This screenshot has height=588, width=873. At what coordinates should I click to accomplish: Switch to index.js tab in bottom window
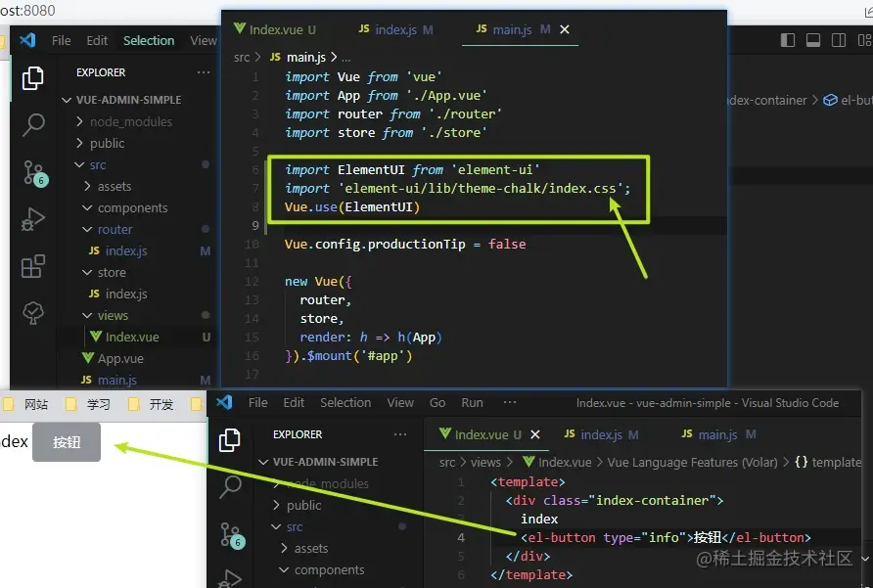(x=601, y=434)
